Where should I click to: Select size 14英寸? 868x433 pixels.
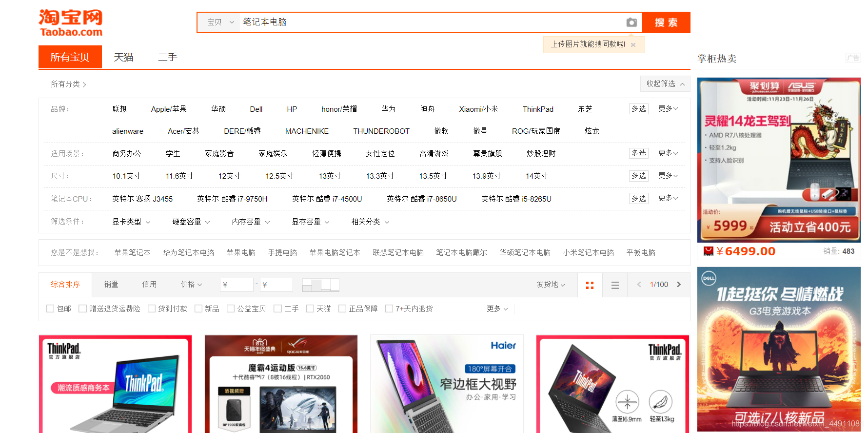coord(536,176)
